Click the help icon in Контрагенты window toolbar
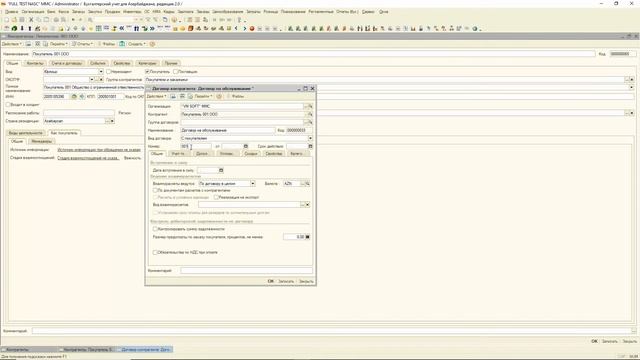This screenshot has width=640, height=360. point(152,44)
